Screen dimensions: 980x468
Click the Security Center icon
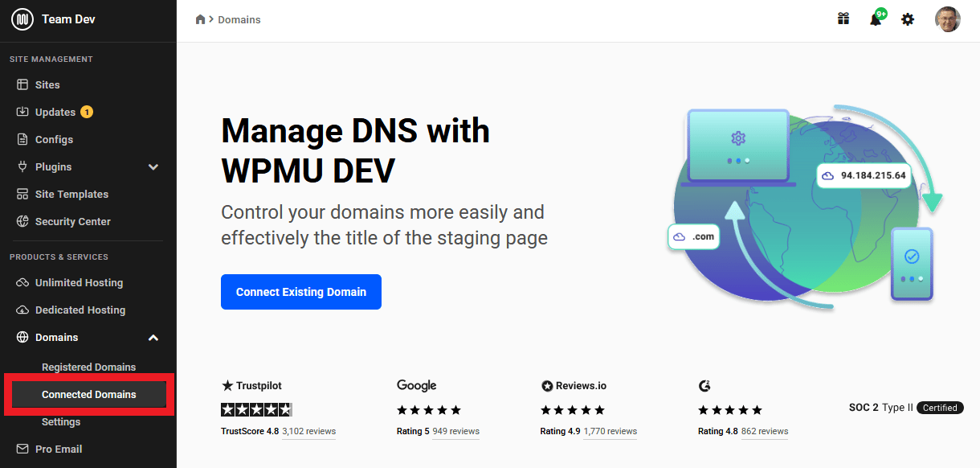point(22,221)
